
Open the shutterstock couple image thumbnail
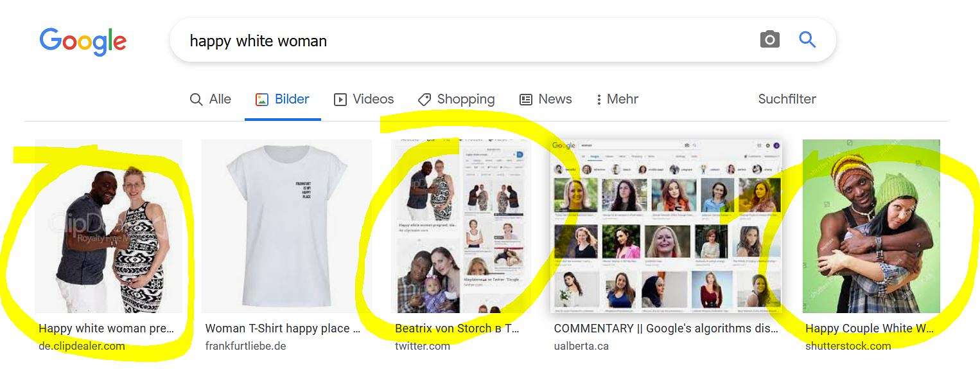(871, 226)
